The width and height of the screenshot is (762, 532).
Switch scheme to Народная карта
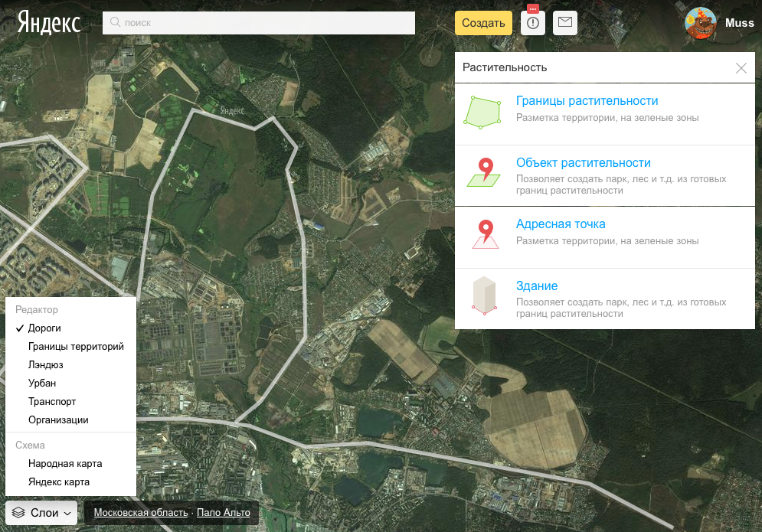pyautogui.click(x=65, y=464)
